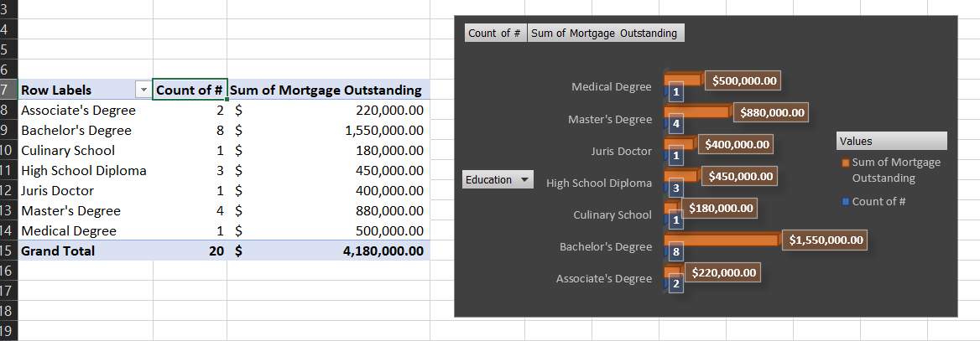The width and height of the screenshot is (980, 341).
Task: Click the $1,550,000.00 chart data label
Action: 826,240
